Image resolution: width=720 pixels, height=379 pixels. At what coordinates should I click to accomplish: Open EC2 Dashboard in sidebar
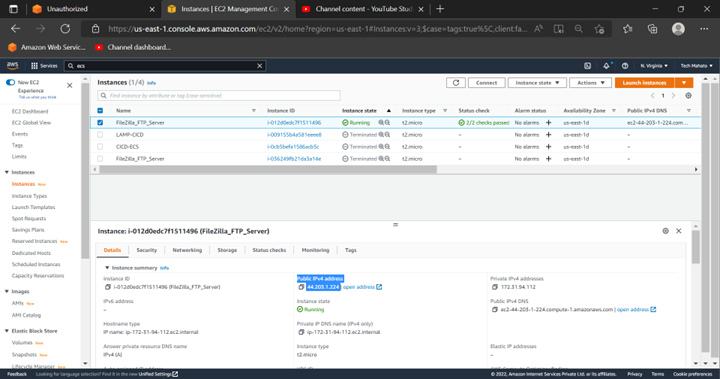(30, 112)
